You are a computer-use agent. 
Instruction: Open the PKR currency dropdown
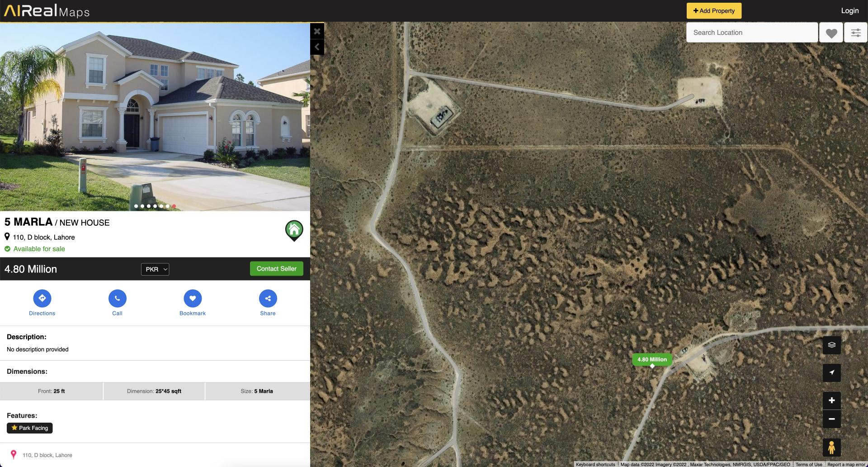click(x=155, y=269)
